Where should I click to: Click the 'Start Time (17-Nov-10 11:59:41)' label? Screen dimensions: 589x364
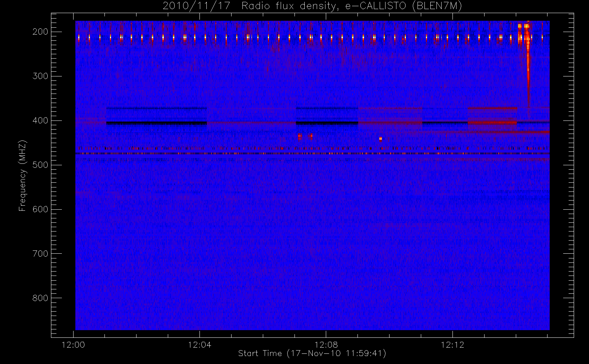(x=312, y=353)
